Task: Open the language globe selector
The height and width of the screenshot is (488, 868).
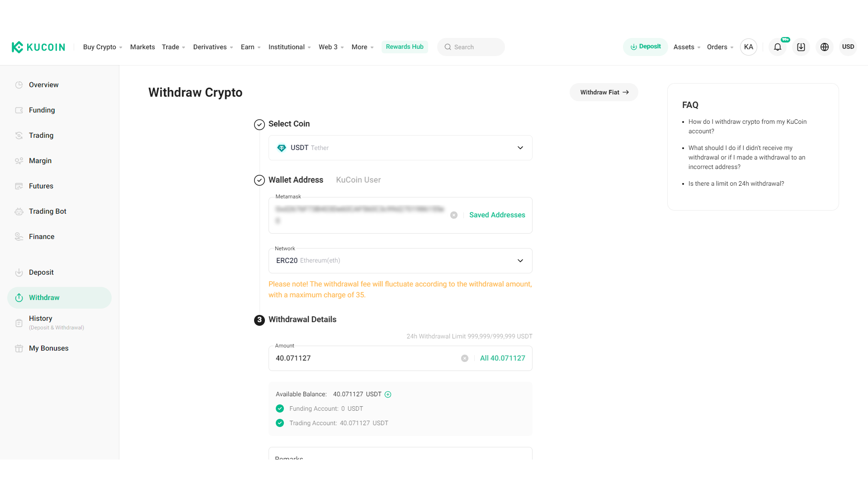Action: [824, 47]
